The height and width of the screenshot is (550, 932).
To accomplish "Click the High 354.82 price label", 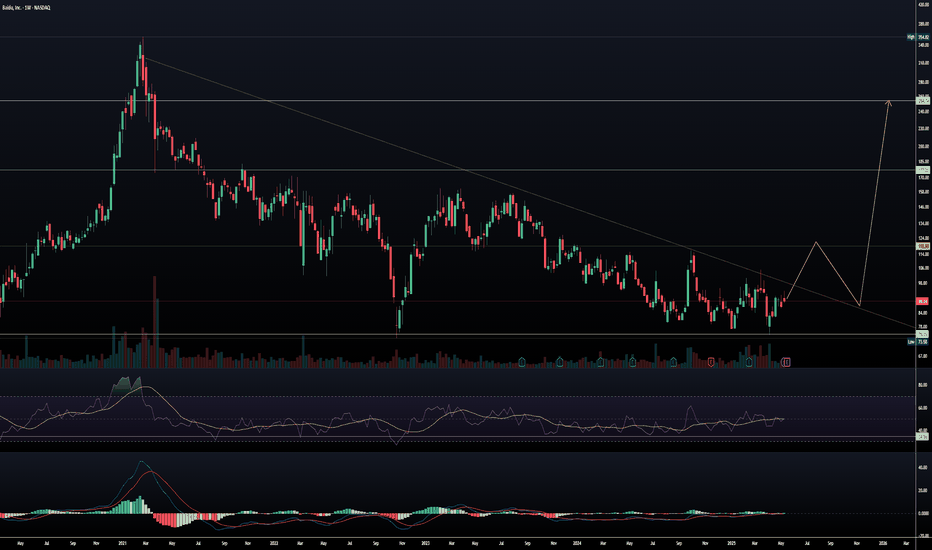I will pos(918,37).
